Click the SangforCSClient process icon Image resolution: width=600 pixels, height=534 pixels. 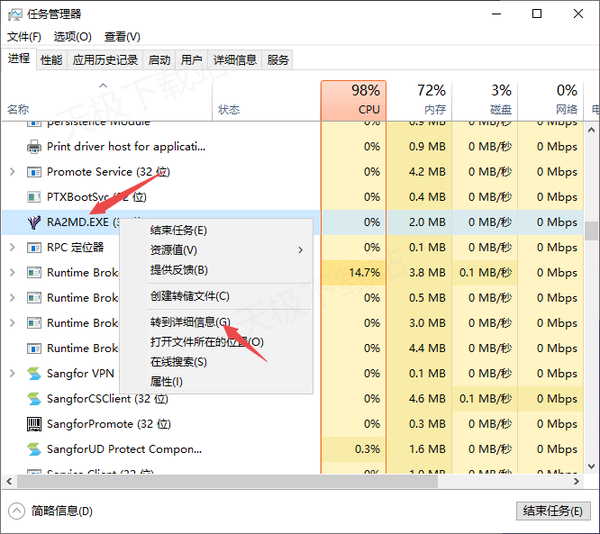35,399
